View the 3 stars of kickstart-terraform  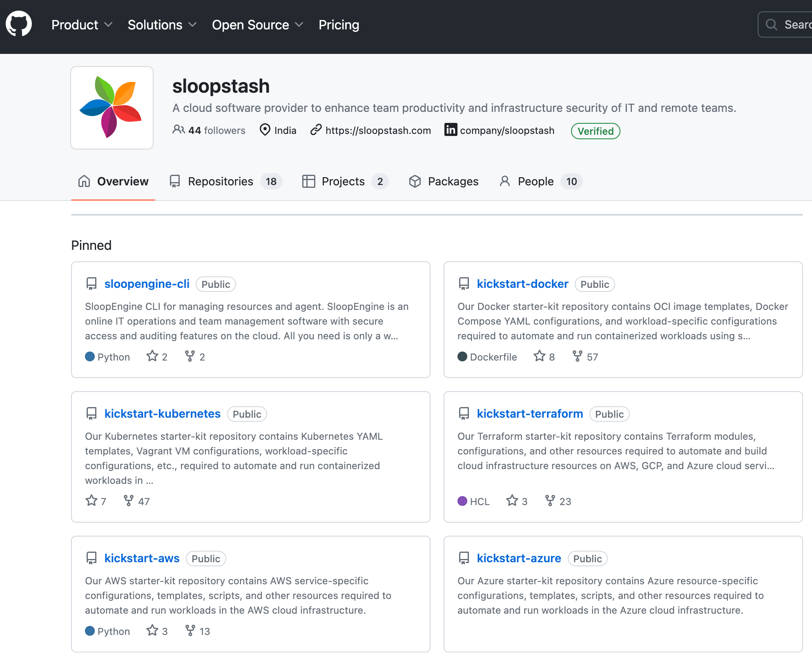[517, 501]
